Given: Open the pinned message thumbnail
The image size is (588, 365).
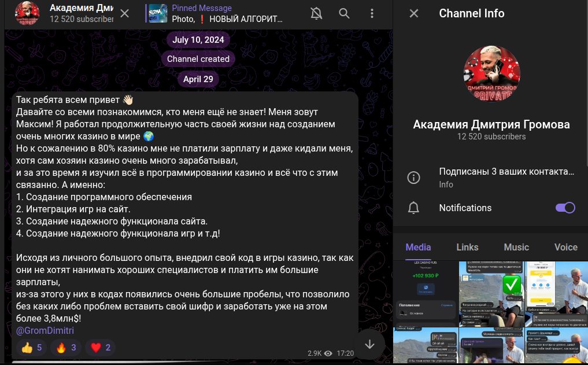Looking at the screenshot, I should 158,13.
